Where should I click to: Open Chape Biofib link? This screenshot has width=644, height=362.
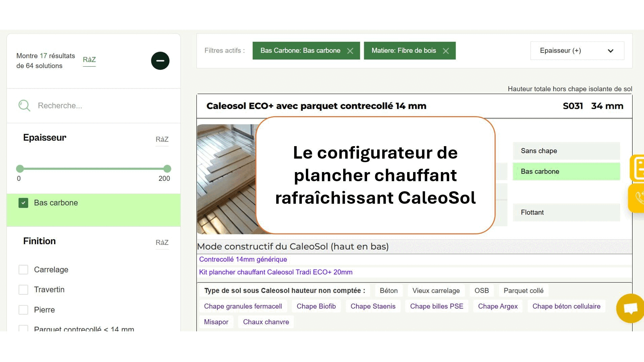[316, 306]
